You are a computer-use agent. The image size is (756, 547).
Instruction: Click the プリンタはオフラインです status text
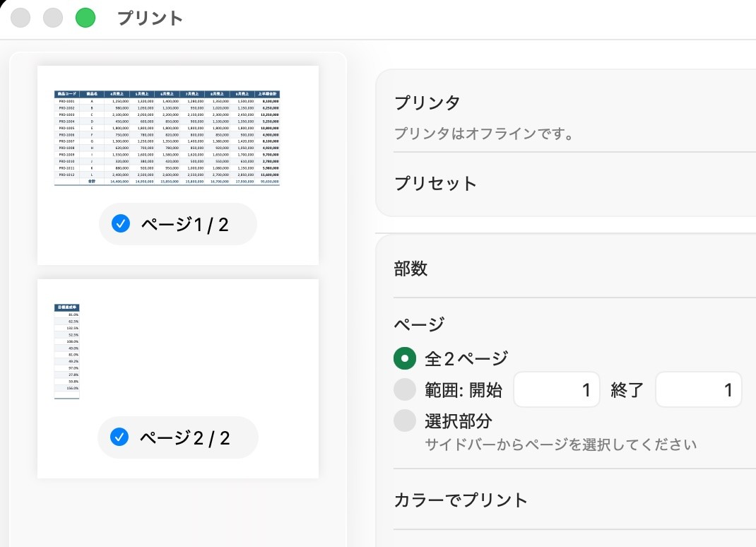(483, 134)
